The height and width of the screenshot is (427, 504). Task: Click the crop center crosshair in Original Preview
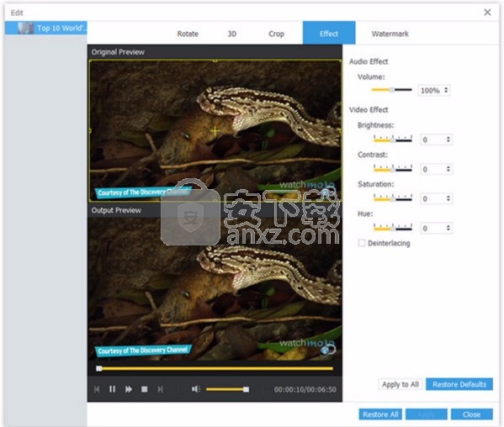(215, 130)
